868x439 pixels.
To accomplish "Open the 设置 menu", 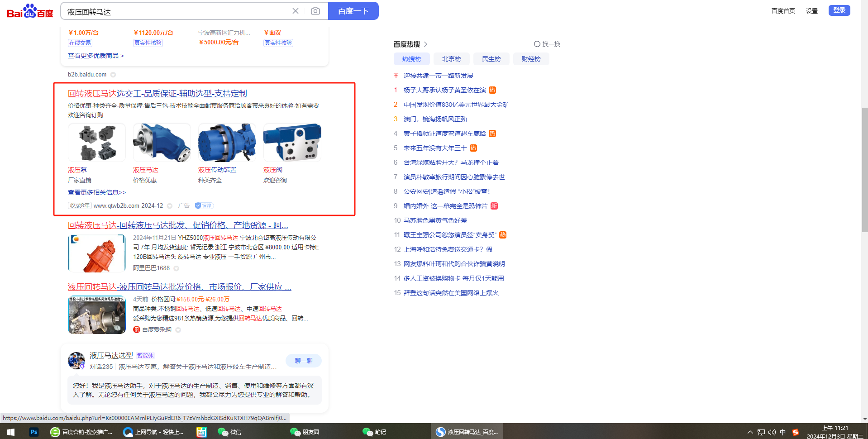I will click(x=812, y=11).
